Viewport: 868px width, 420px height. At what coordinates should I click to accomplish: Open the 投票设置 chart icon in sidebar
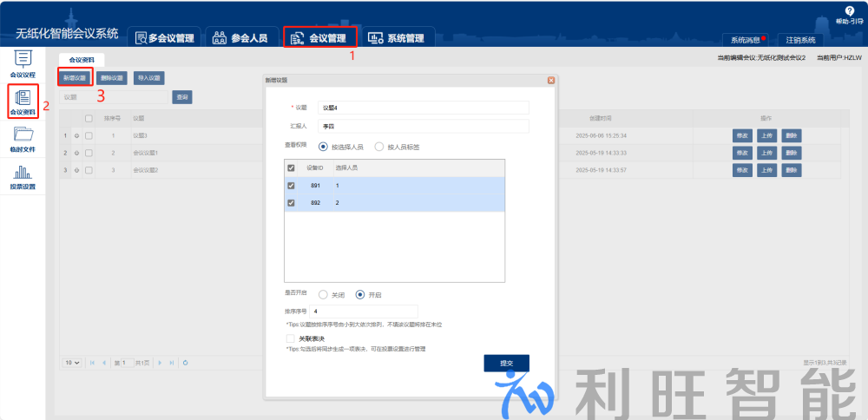coord(23,173)
